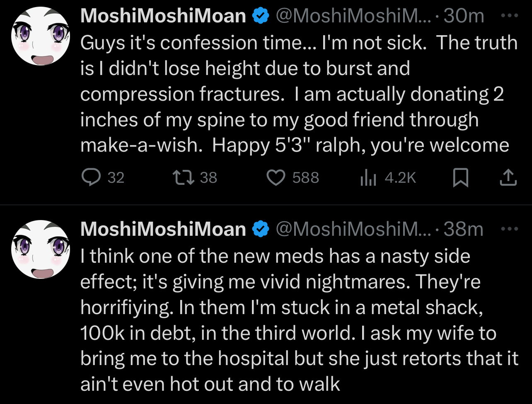View analytics showing 4.2K views
The image size is (532, 404).
(388, 178)
